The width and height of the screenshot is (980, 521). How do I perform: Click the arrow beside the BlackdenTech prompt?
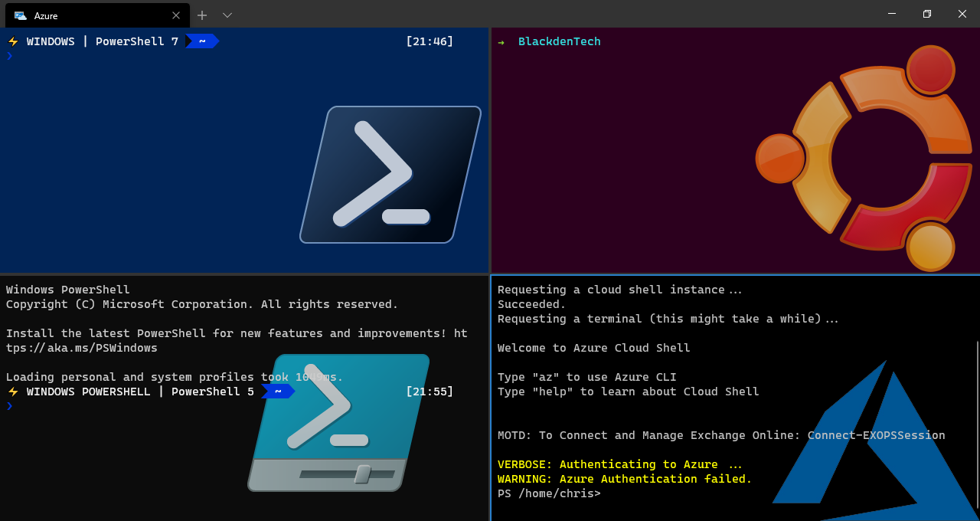pyautogui.click(x=500, y=41)
